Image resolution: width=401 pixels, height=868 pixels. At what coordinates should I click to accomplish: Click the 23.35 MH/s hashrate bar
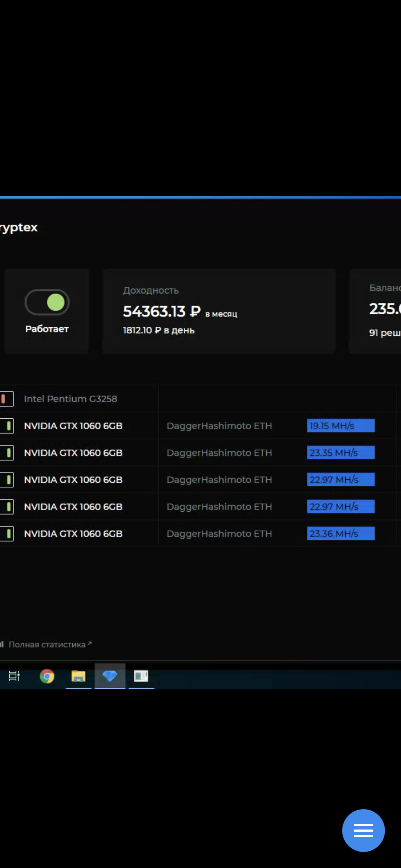coord(340,453)
